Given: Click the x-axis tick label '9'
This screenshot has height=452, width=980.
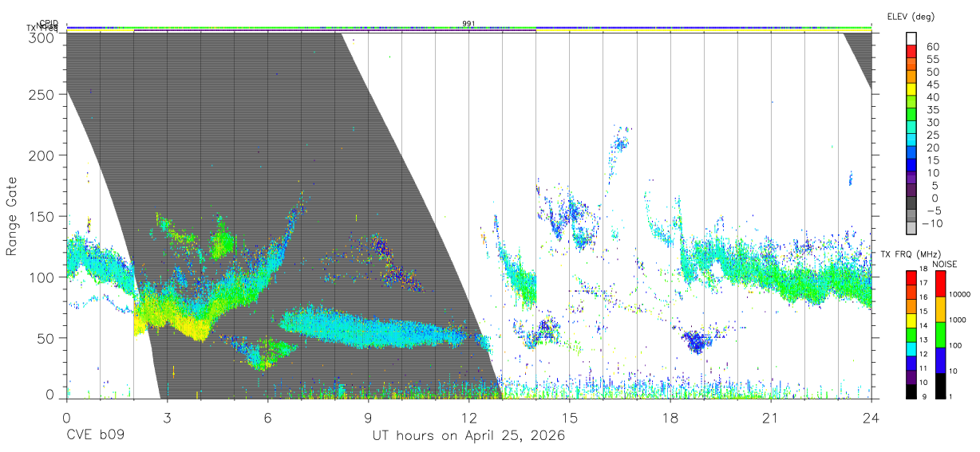Looking at the screenshot, I should [368, 418].
